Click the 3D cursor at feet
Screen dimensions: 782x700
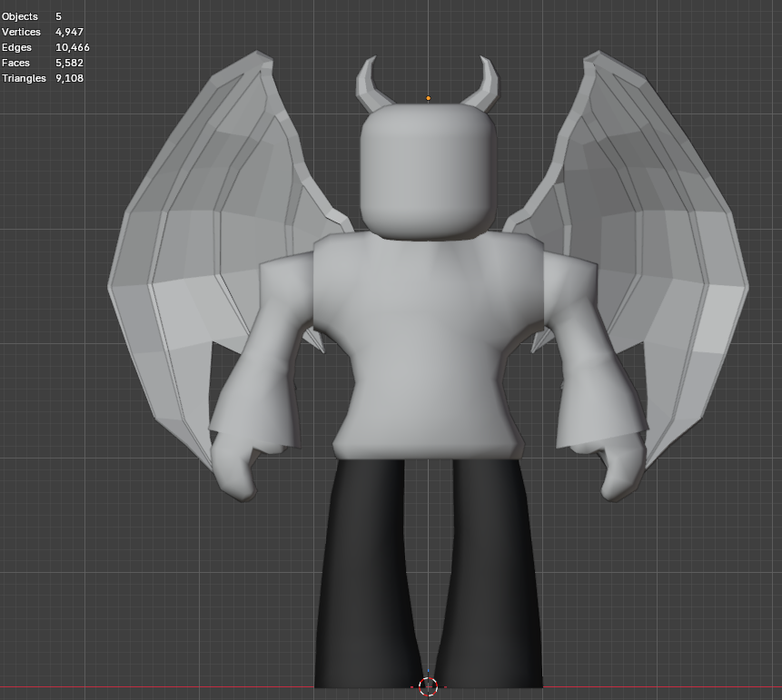point(429,686)
